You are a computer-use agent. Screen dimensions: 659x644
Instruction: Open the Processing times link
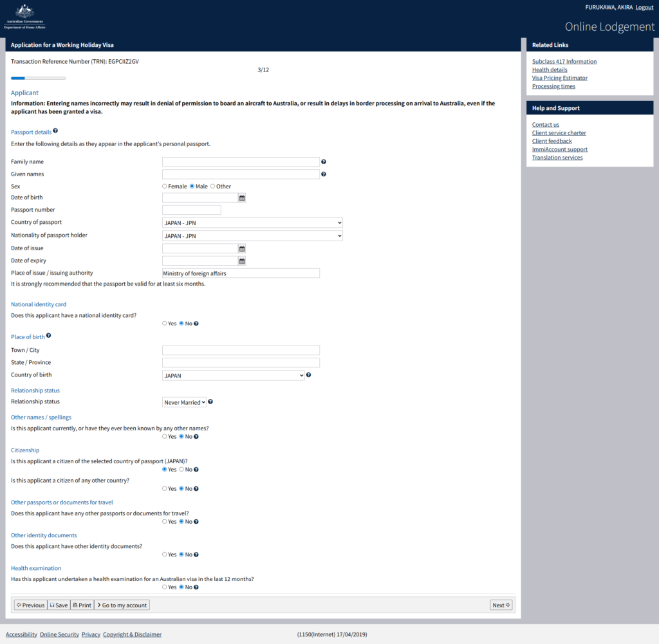(x=553, y=86)
